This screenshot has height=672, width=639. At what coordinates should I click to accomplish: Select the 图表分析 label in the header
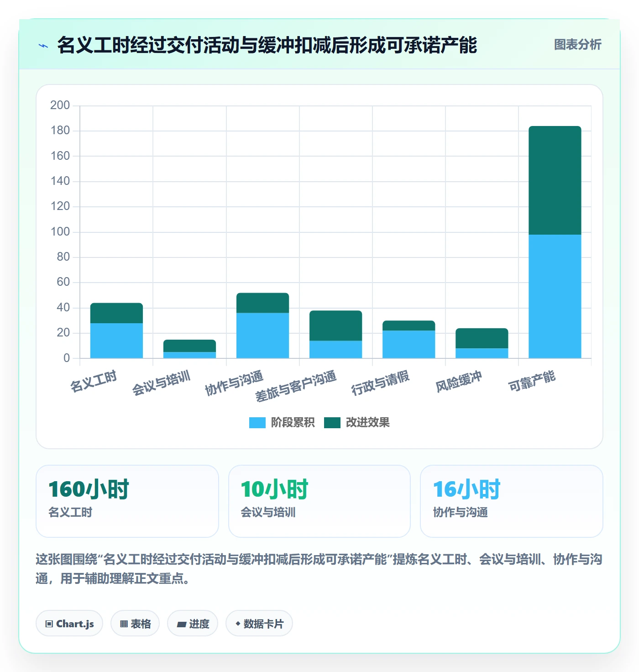[x=578, y=45]
